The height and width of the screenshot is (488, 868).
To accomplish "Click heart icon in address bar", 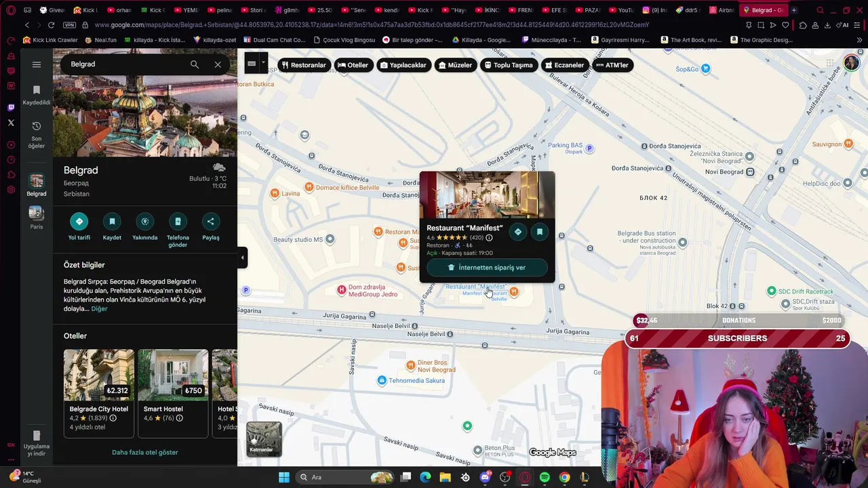I will (x=785, y=25).
